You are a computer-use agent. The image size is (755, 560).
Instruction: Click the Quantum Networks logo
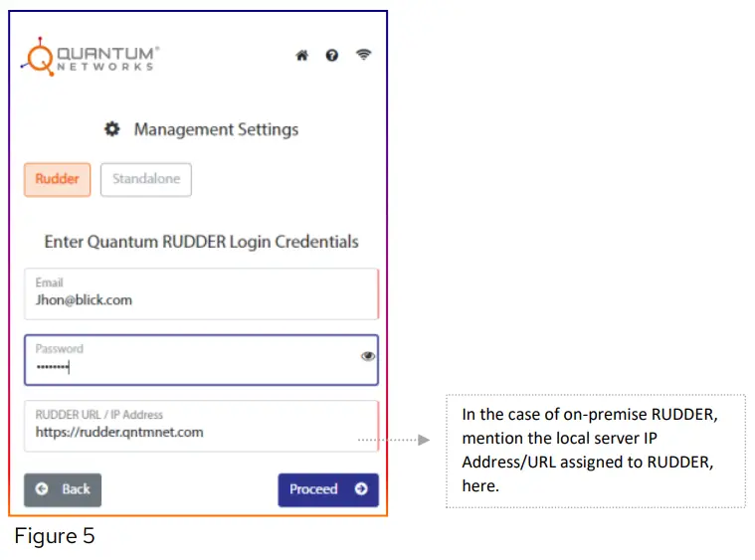tap(91, 57)
